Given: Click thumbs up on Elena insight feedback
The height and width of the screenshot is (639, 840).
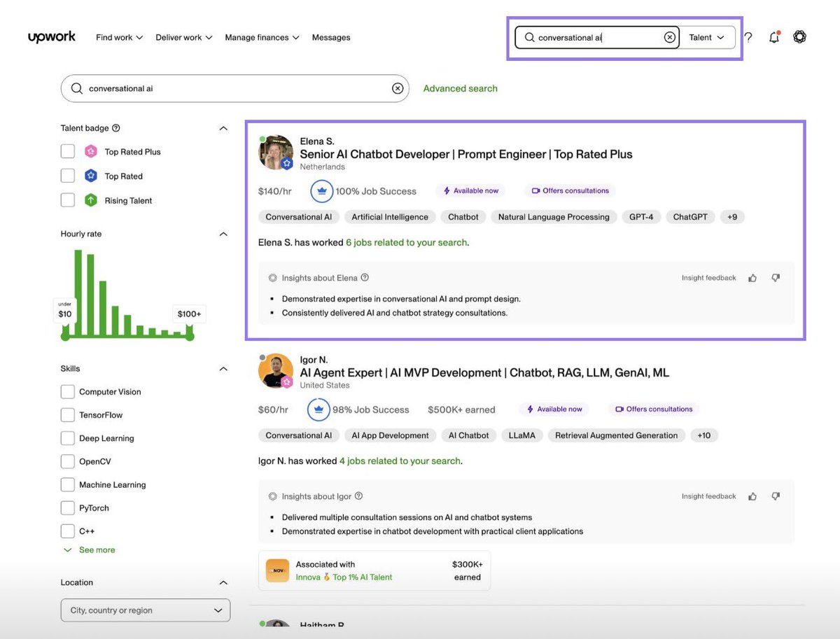Looking at the screenshot, I should click(x=752, y=278).
